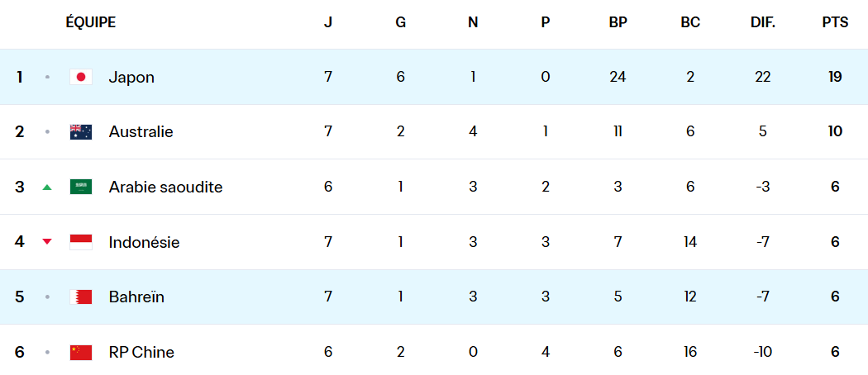Click the Japan flag icon
The height and width of the screenshot is (375, 868).
(x=81, y=77)
